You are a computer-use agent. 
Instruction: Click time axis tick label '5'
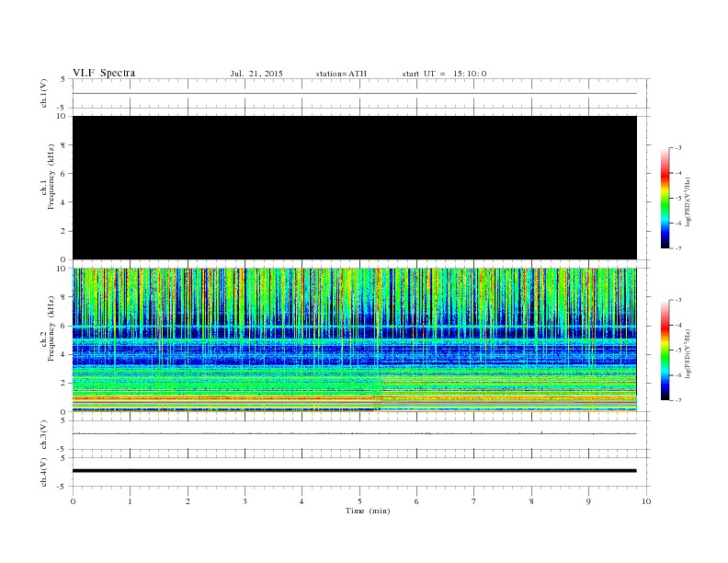pyautogui.click(x=359, y=501)
